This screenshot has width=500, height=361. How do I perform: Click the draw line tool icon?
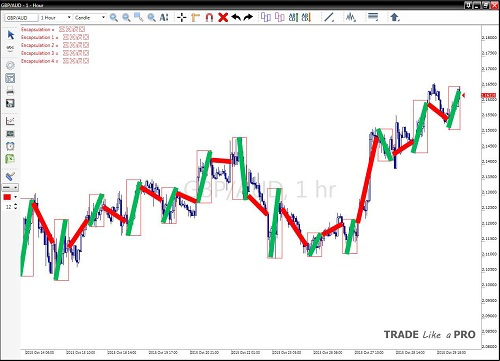click(x=329, y=17)
